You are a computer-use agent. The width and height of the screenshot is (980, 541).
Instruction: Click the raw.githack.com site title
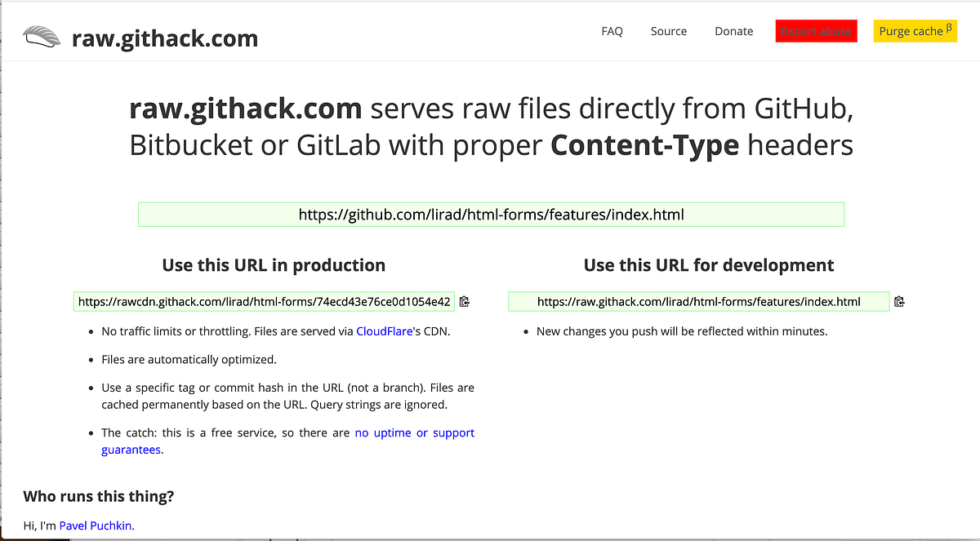(165, 38)
